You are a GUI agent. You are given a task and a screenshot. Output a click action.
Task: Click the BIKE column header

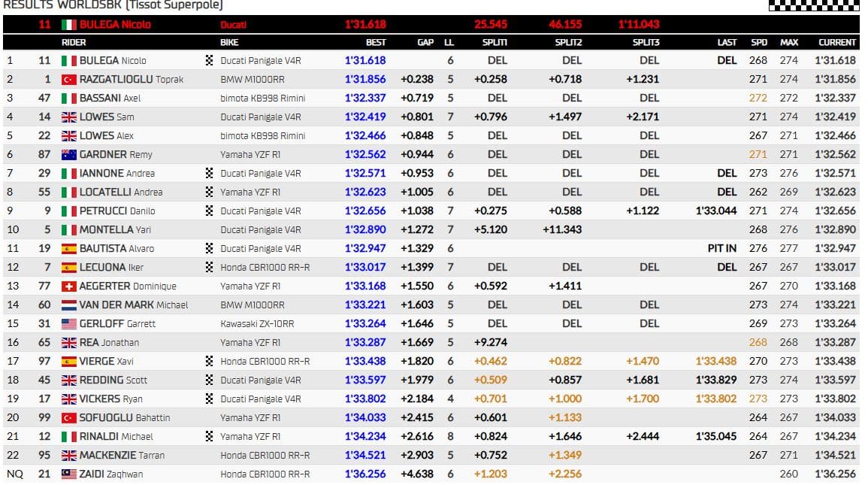pos(229,42)
